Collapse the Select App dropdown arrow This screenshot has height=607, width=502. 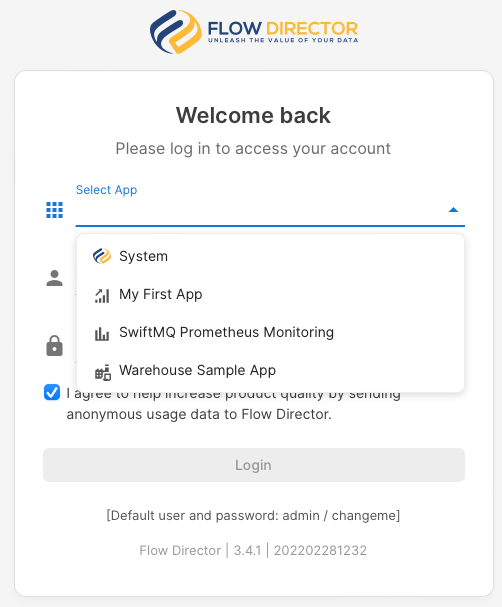[453, 210]
